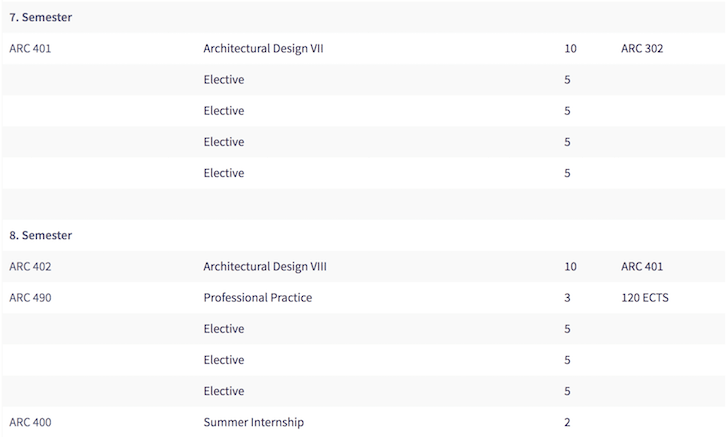Click the ARC 302 prerequisite

pyautogui.click(x=642, y=48)
